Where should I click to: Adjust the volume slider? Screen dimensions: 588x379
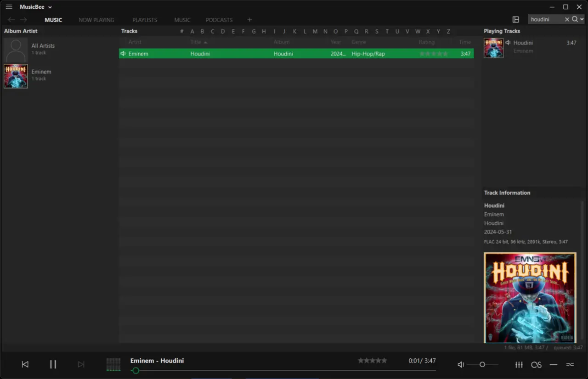[482, 364]
